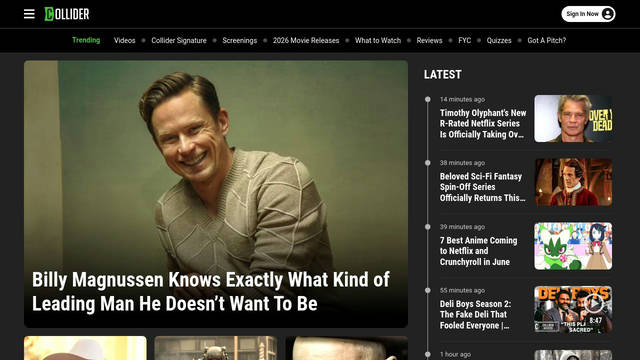Open the Billy Magnussen headline article
Viewport: 640px width, 360px height.
pos(211,291)
